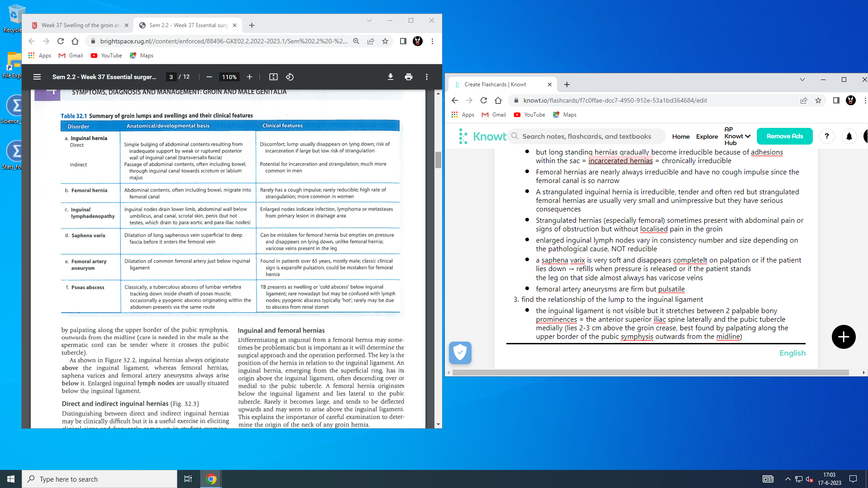Open Task View on taskbar
This screenshot has width=868, height=488.
point(188,479)
